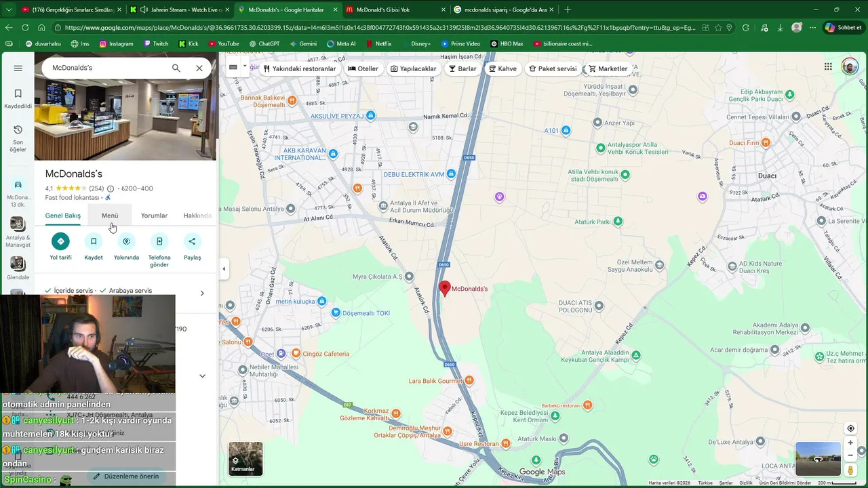Image resolution: width=868 pixels, height=488 pixels.
Task: Reload the page with refresh button
Action: [x=25, y=28]
